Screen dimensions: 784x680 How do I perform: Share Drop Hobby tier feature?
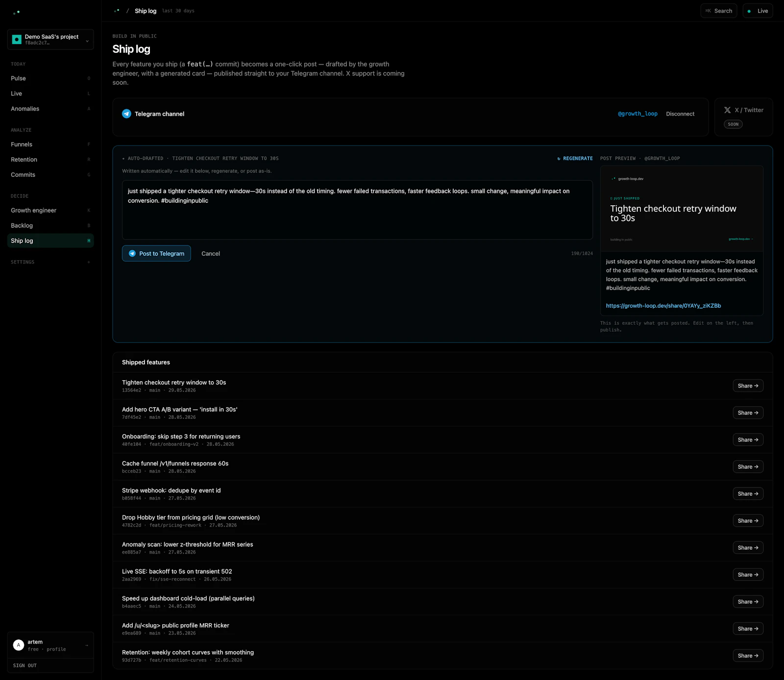(748, 521)
